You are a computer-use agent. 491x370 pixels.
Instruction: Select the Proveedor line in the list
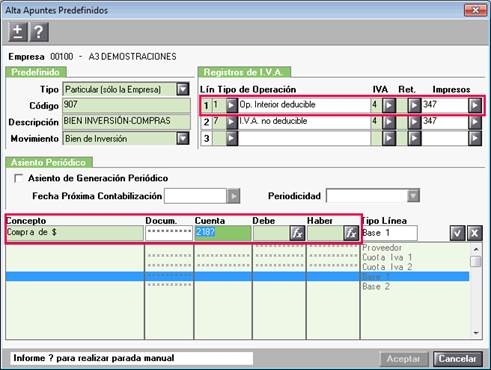(x=382, y=248)
